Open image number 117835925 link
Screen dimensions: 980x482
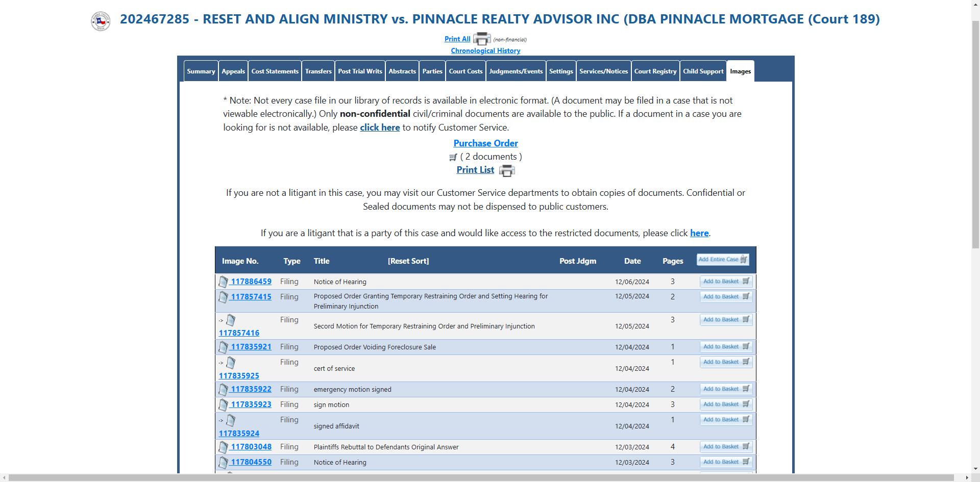pyautogui.click(x=239, y=376)
